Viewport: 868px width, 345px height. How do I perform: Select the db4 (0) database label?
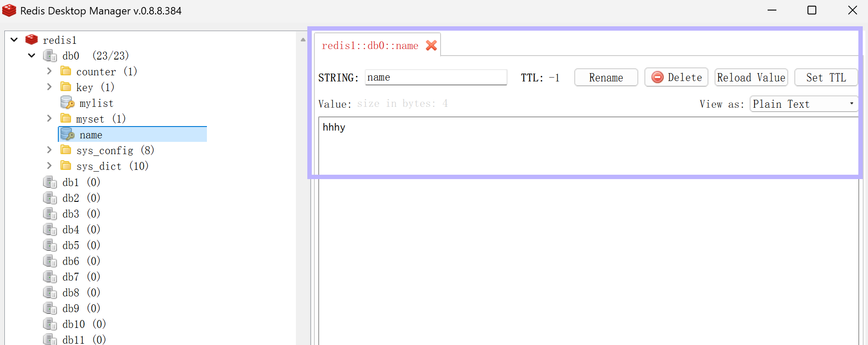click(81, 229)
